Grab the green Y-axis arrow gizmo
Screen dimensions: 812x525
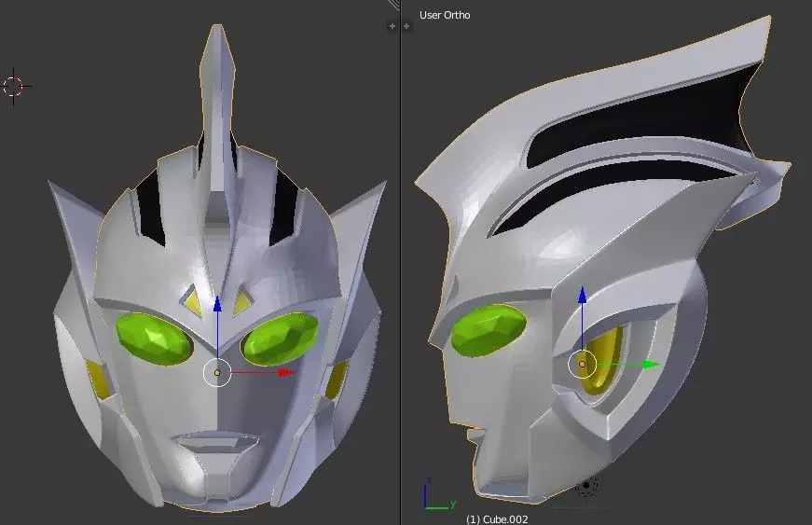(650, 365)
